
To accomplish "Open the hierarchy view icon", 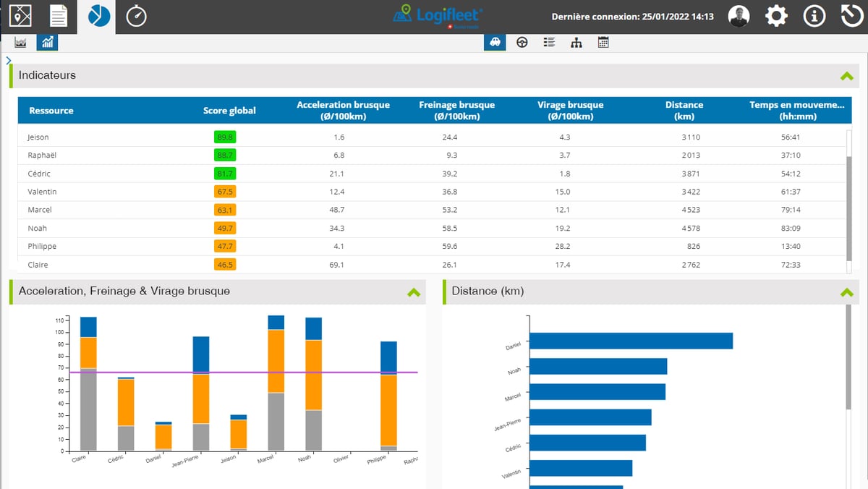I will pos(576,42).
